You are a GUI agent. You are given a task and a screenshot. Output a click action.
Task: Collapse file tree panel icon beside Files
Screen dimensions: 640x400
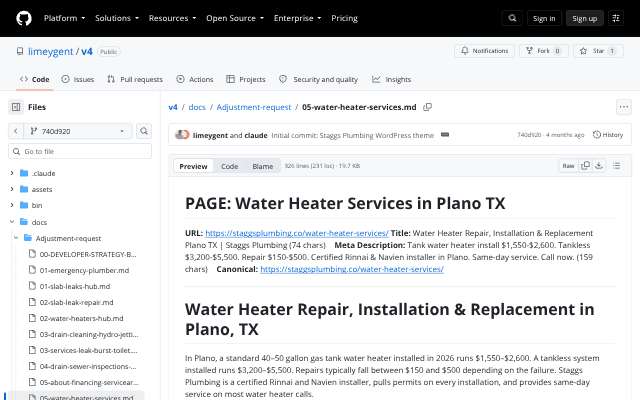[16, 107]
